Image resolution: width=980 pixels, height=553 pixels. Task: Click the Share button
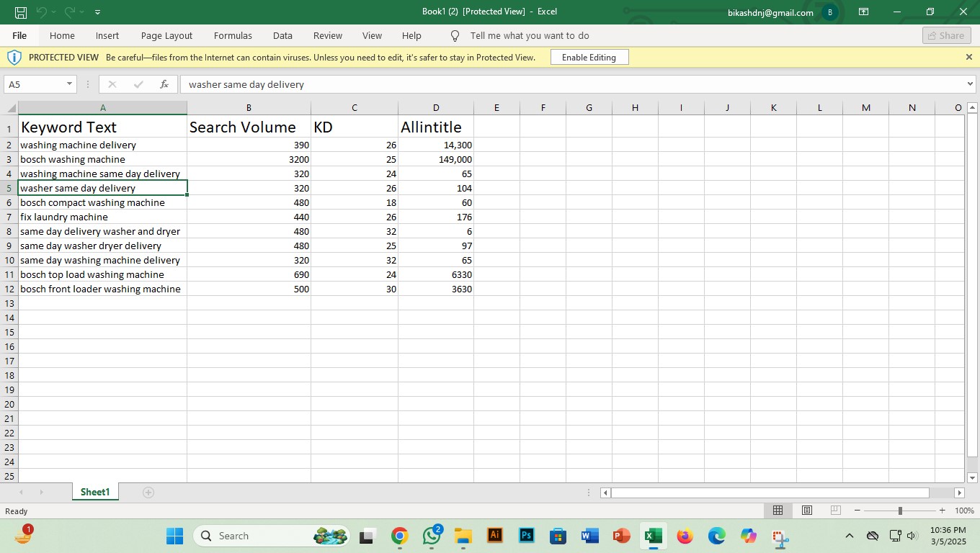click(x=946, y=36)
